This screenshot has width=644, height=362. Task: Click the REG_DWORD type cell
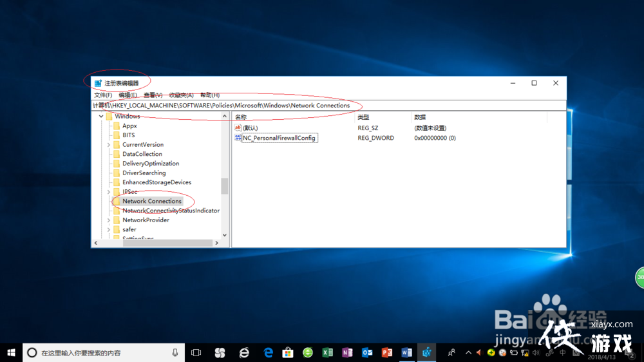(x=376, y=138)
